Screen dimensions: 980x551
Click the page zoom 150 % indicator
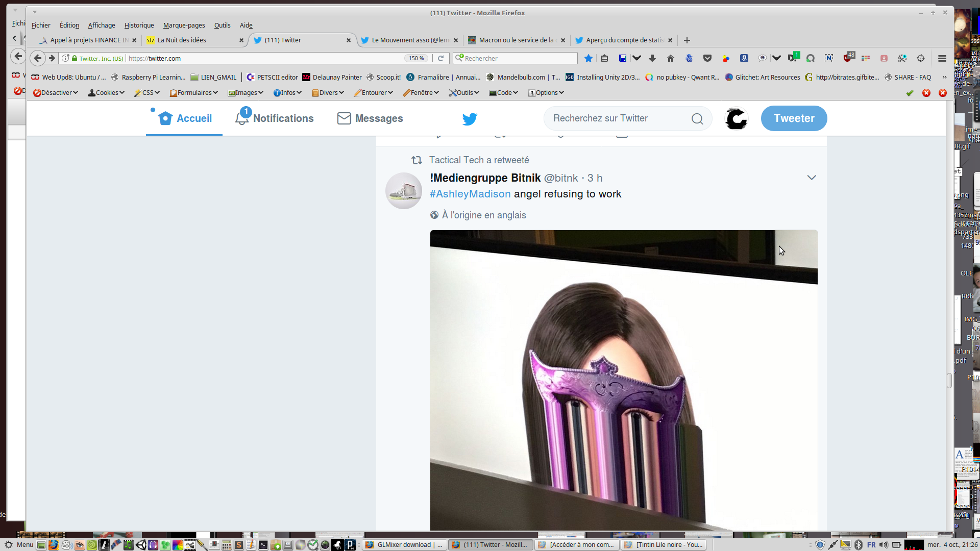point(416,58)
